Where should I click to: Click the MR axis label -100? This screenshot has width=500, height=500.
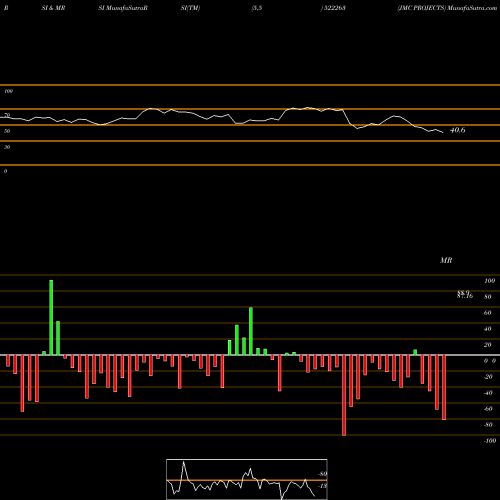click(490, 441)
